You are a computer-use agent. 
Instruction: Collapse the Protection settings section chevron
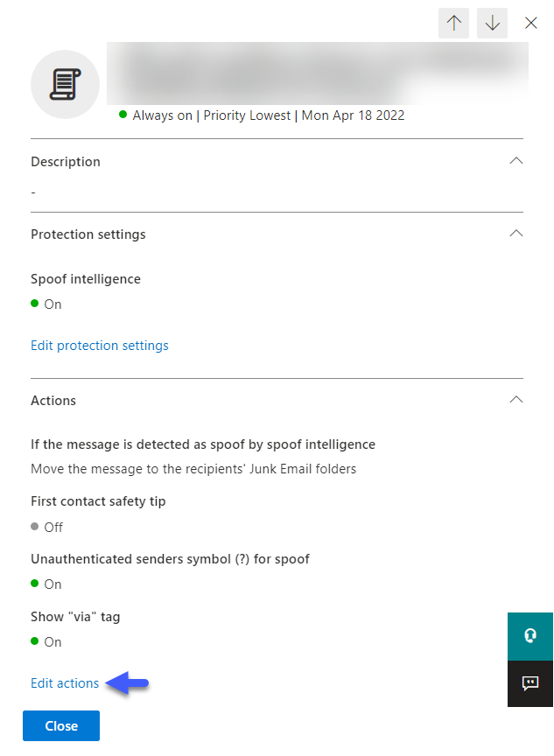tap(515, 234)
